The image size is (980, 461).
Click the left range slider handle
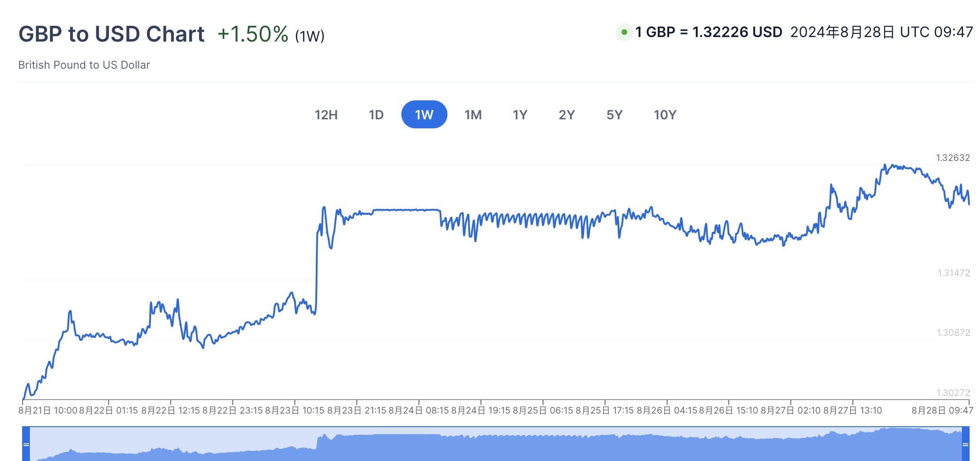coord(26,444)
